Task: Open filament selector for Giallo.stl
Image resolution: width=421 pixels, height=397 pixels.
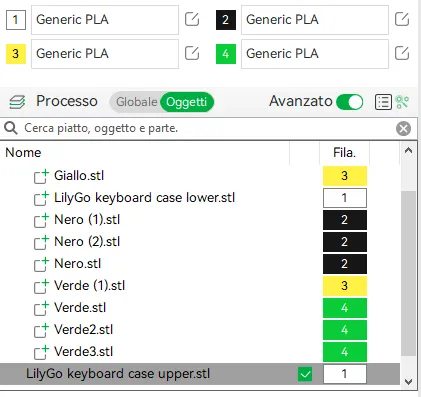Action: click(345, 176)
